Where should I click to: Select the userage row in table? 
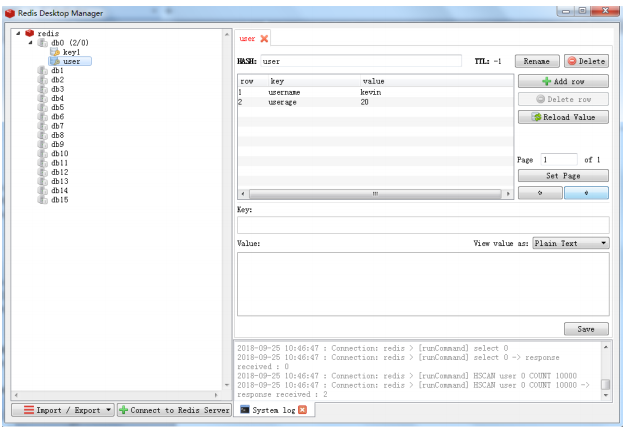375,102
